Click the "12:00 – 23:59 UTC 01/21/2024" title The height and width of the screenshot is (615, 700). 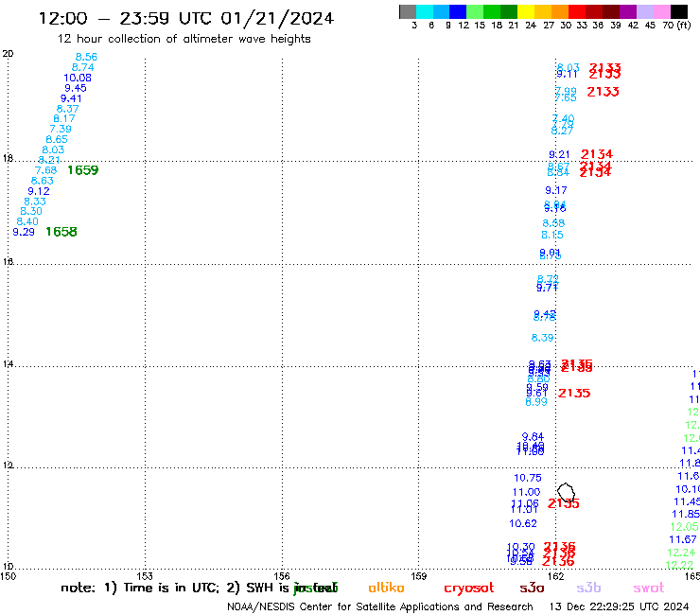186,18
